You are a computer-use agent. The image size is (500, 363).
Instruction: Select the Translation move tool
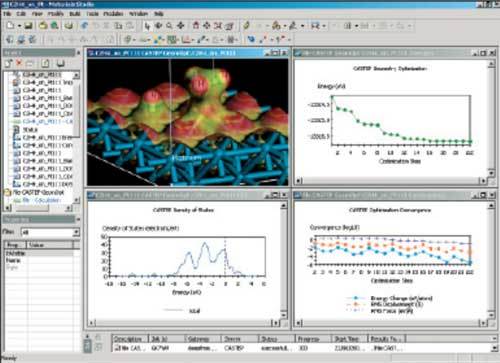181,25
